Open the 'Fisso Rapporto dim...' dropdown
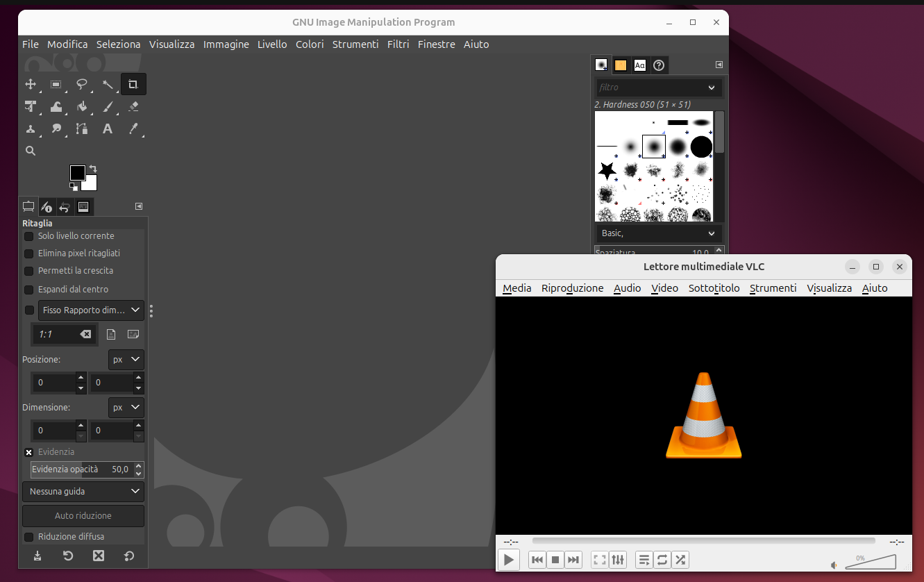The width and height of the screenshot is (924, 582). 91,310
